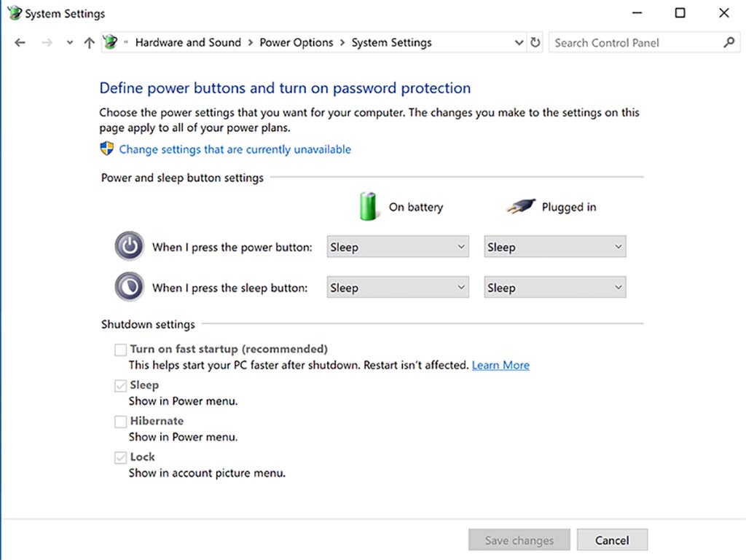This screenshot has height=560, width=746.
Task: Toggle the Sleep checkbox
Action: (x=120, y=385)
